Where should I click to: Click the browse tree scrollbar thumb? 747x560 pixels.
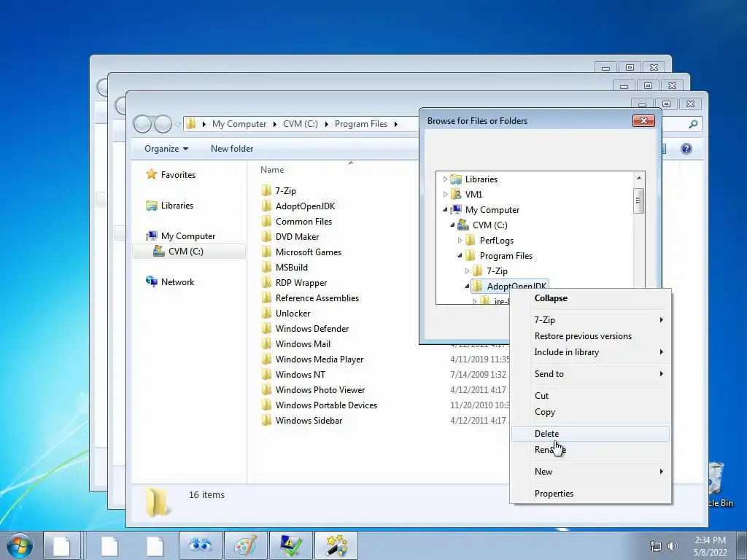click(639, 201)
